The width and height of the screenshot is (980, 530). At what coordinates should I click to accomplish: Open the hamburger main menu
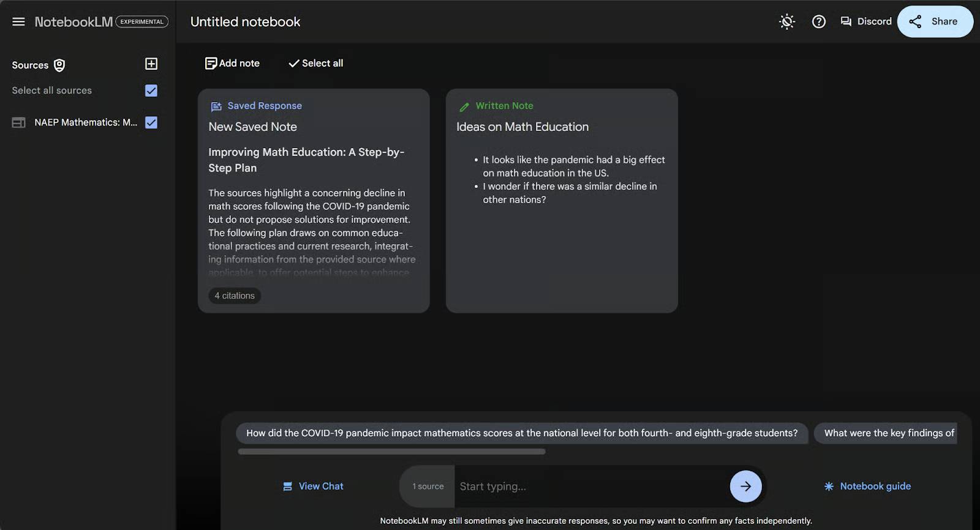(19, 22)
